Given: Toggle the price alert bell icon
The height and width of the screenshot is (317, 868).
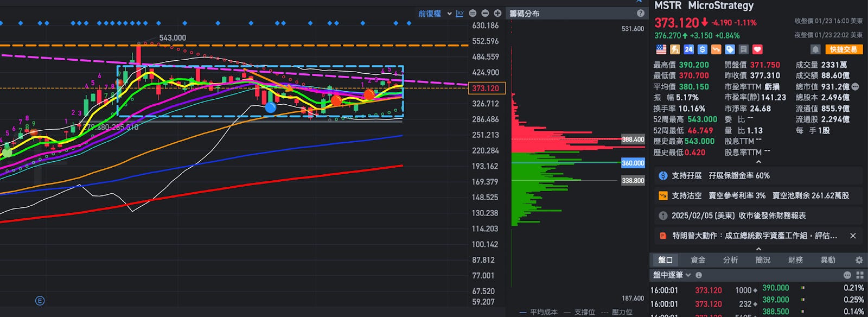Looking at the screenshot, I should point(815,49).
